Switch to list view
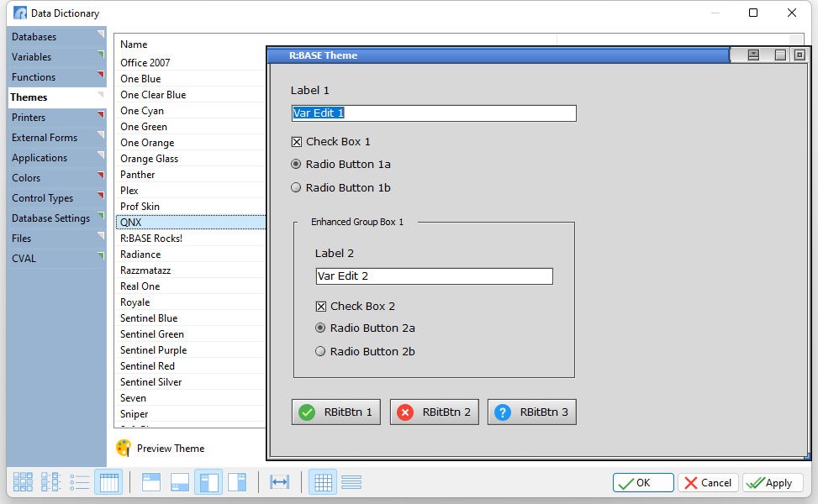The image size is (818, 504). click(80, 482)
